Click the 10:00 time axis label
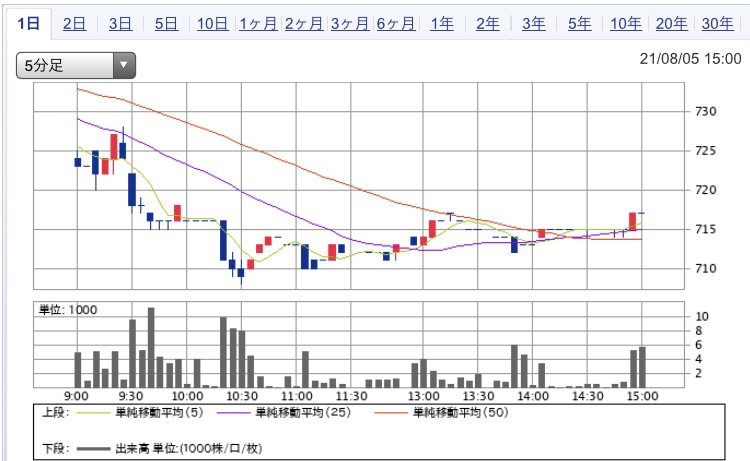This screenshot has height=461, width=750. (x=187, y=396)
